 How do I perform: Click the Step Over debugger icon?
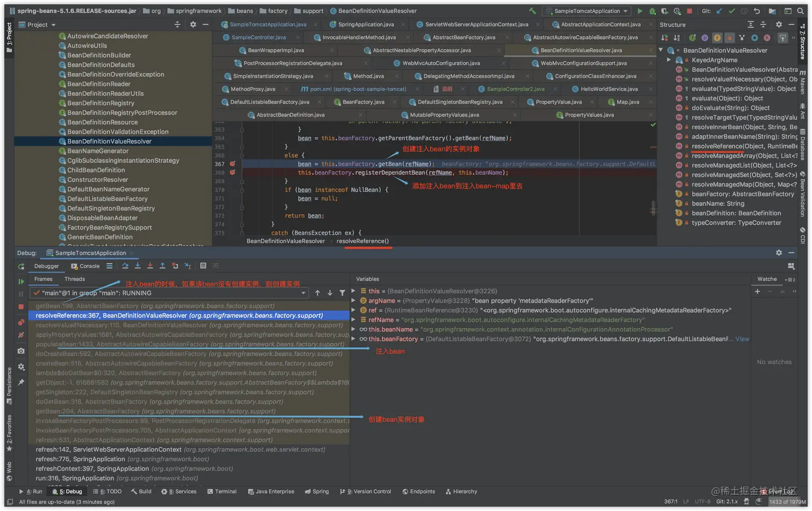125,266
